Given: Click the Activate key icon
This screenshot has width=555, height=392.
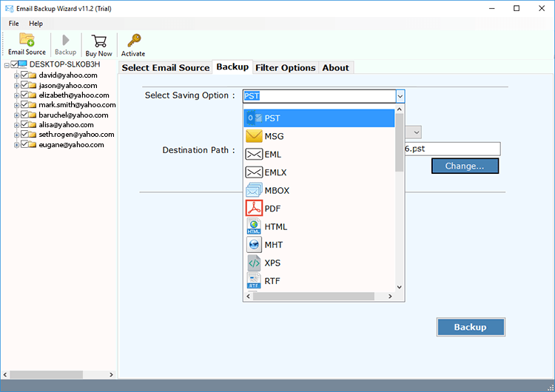Looking at the screenshot, I should [x=134, y=41].
